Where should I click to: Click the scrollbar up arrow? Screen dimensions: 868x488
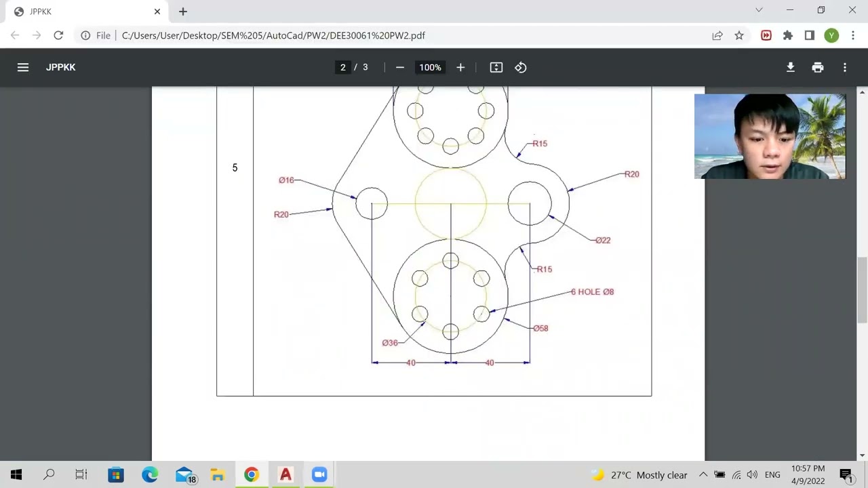click(863, 91)
